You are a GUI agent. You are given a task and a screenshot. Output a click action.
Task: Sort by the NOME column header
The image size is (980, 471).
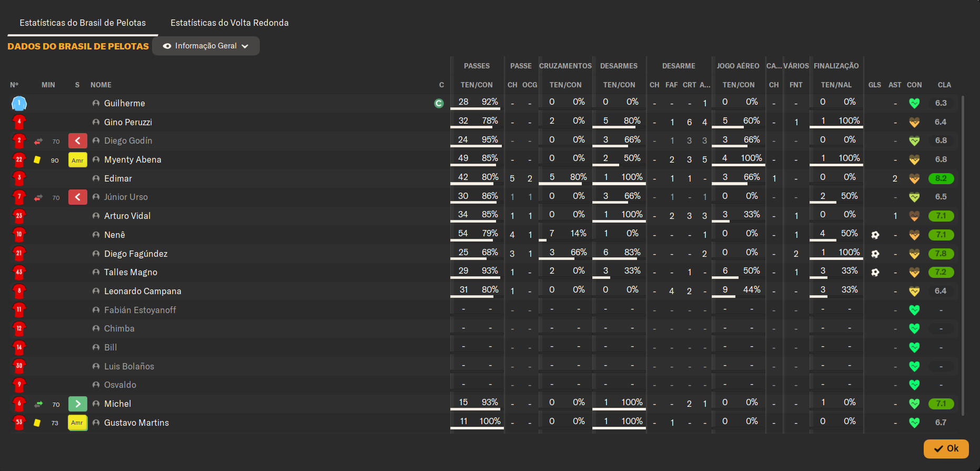click(x=101, y=85)
